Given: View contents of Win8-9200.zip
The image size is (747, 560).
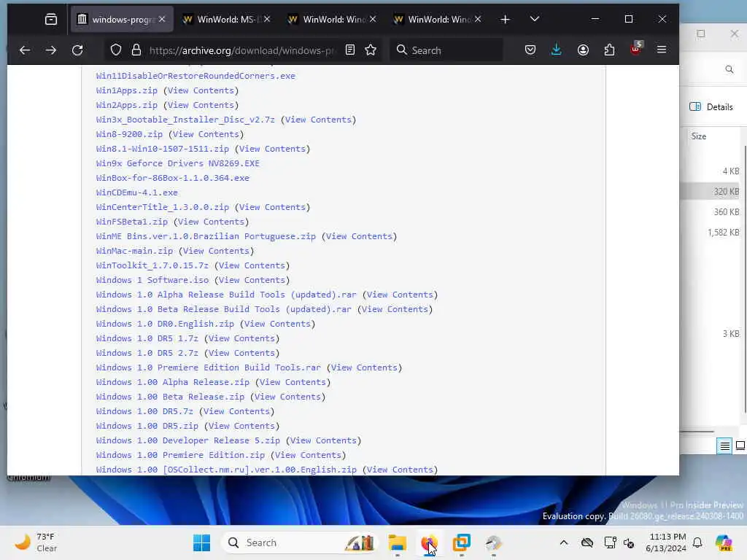Looking at the screenshot, I should (x=206, y=134).
